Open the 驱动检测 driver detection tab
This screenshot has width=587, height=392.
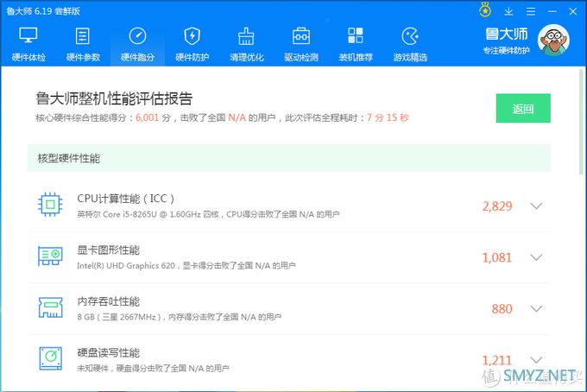301,44
